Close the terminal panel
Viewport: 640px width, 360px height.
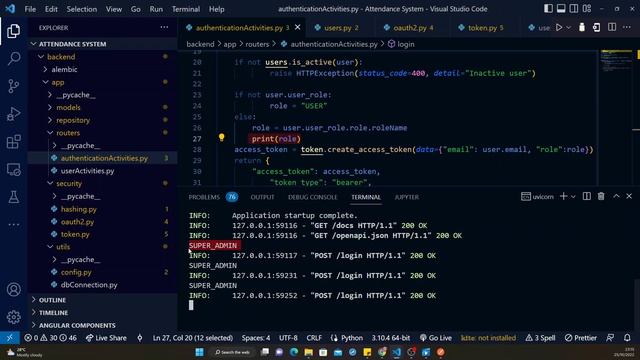tap(629, 196)
